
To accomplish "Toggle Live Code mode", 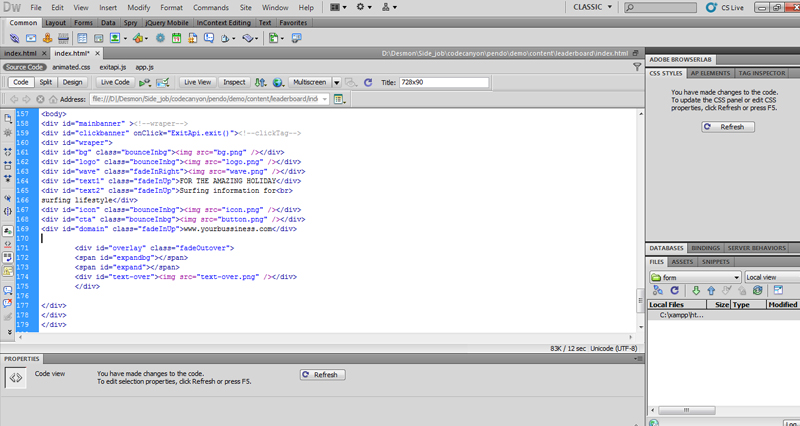I will (x=117, y=82).
